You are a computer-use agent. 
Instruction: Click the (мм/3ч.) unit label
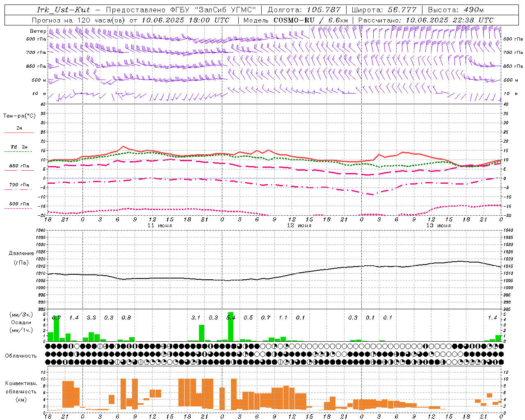coord(21,315)
